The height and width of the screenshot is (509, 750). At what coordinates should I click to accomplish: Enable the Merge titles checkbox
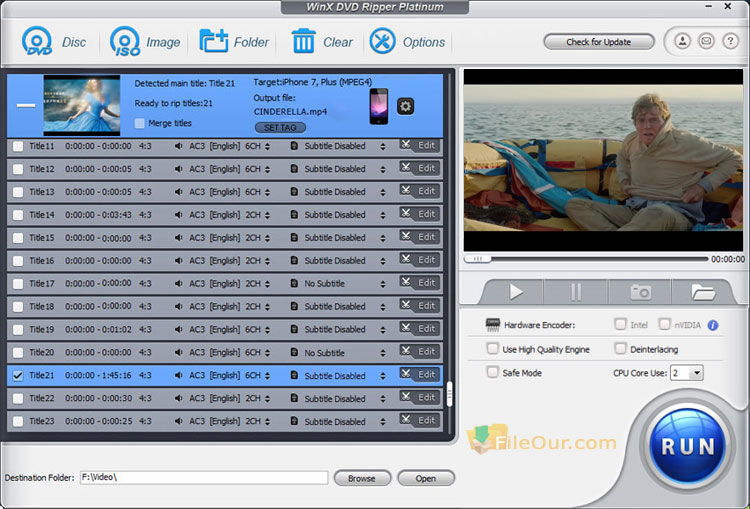pyautogui.click(x=140, y=123)
